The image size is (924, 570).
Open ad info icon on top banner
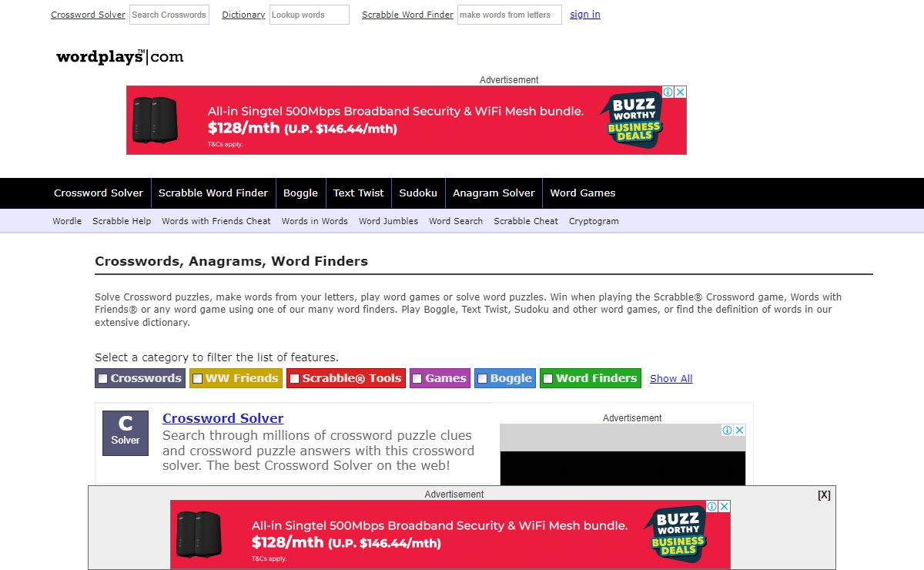(668, 92)
